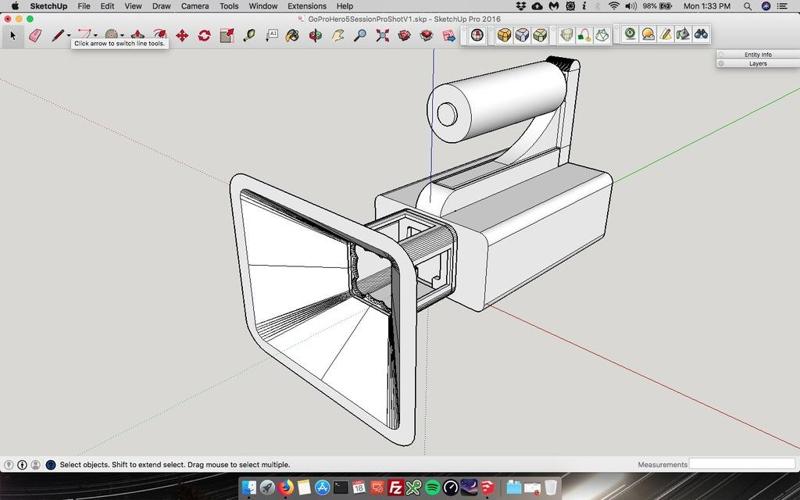
Task: Click the Zoom magnifier tool
Action: pyautogui.click(x=360, y=36)
